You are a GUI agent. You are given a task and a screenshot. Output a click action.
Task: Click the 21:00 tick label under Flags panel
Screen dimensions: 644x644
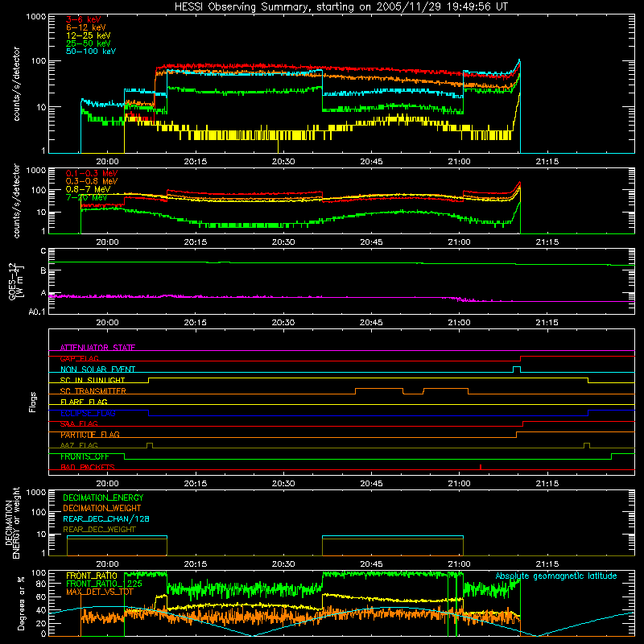(459, 484)
